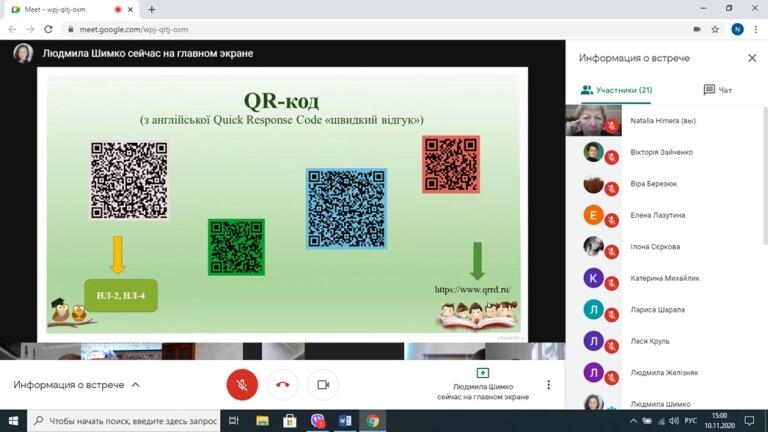768x432 pixels.
Task: Click the red hang-up call button
Action: (283, 384)
